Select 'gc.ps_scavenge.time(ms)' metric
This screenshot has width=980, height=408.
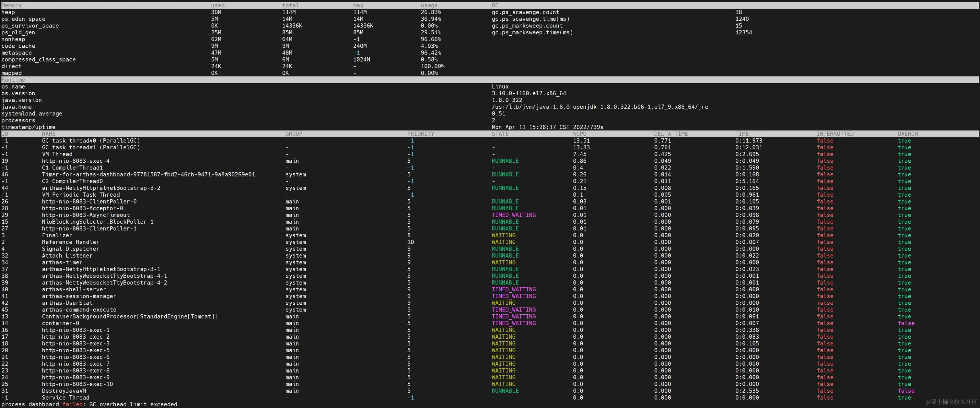point(530,19)
